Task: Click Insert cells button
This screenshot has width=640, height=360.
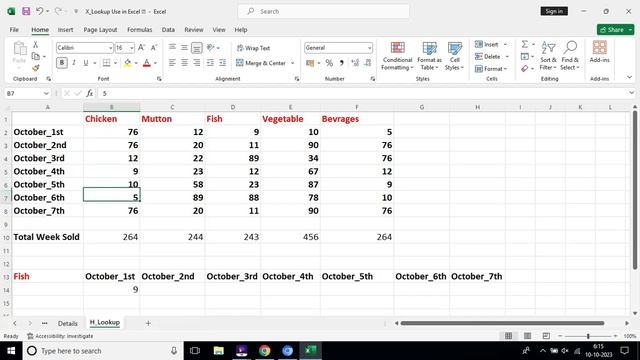Action: [x=491, y=44]
